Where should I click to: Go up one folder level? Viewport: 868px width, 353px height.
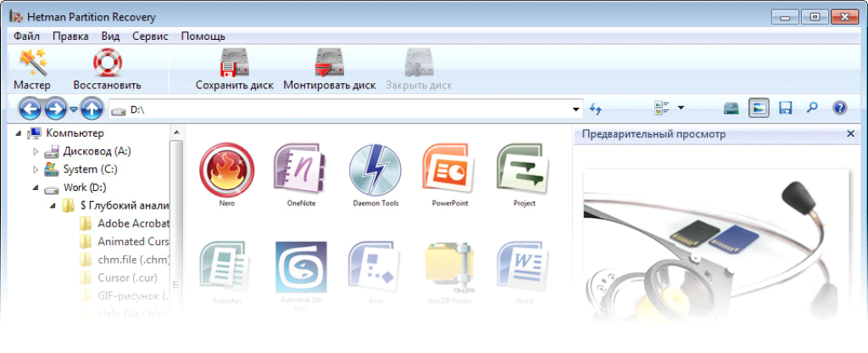coord(92,109)
